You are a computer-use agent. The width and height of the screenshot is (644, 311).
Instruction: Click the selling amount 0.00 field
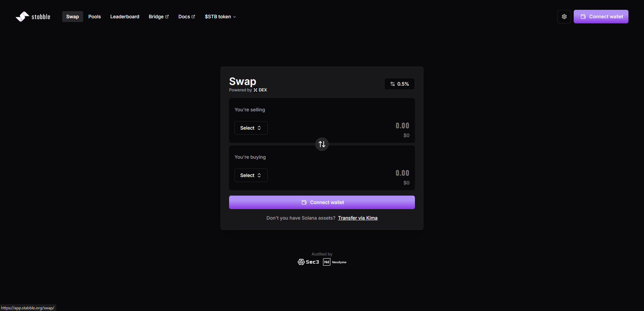(x=402, y=126)
